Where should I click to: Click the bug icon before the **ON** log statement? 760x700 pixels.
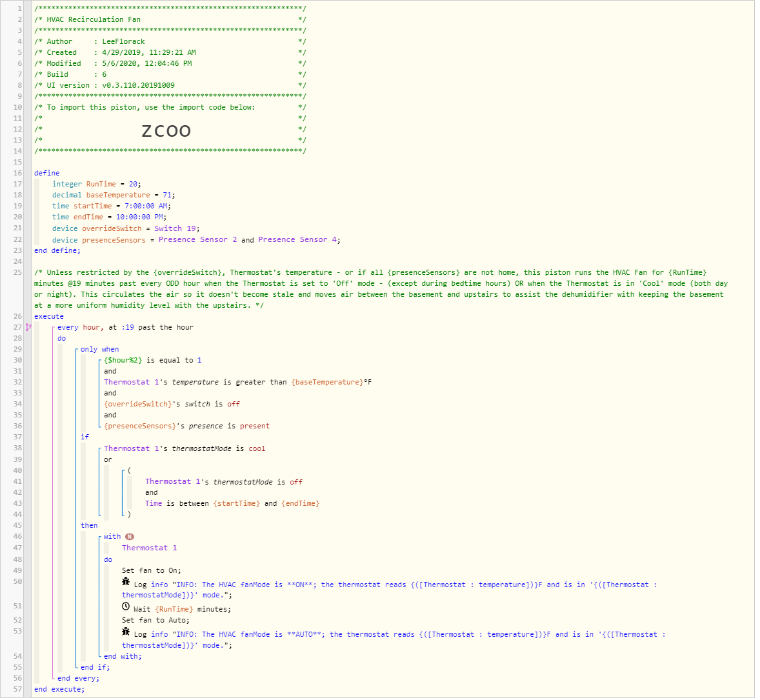click(x=126, y=582)
